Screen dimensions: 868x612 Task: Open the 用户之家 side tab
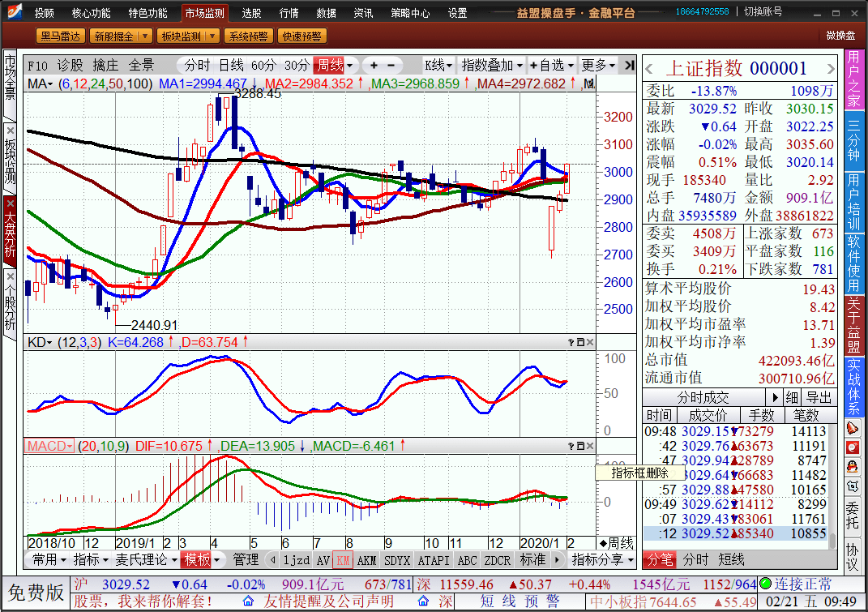pos(853,79)
